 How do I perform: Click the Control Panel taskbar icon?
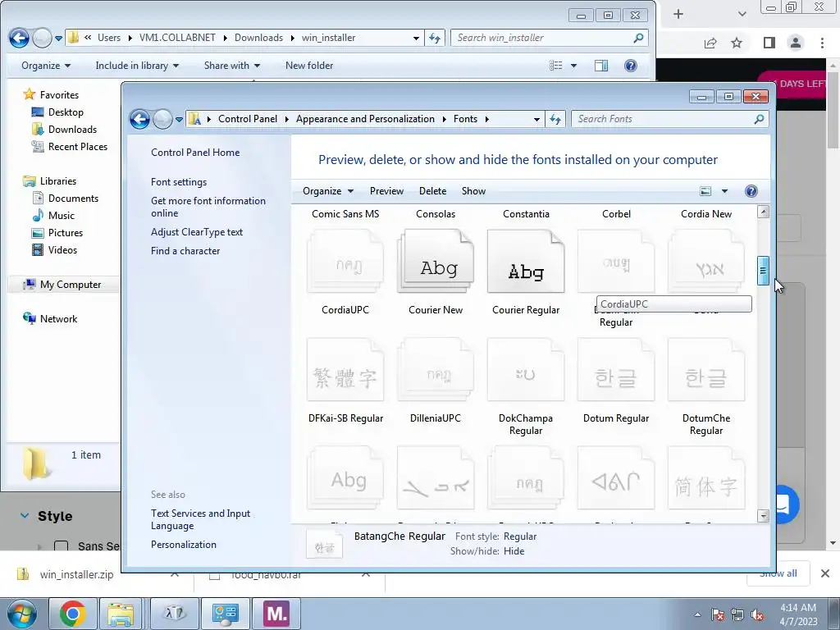tap(225, 614)
